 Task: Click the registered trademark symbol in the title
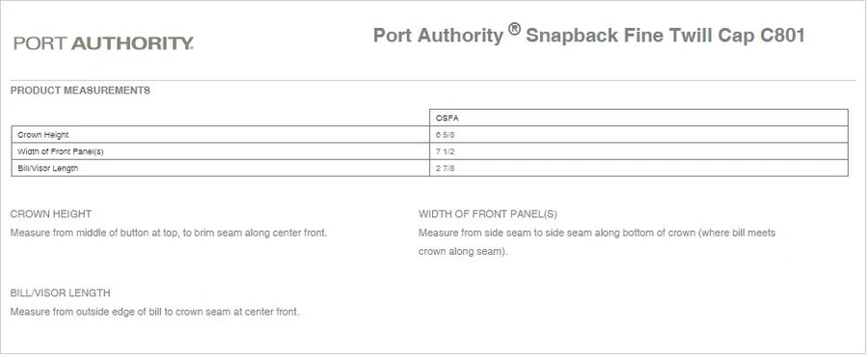(x=514, y=30)
